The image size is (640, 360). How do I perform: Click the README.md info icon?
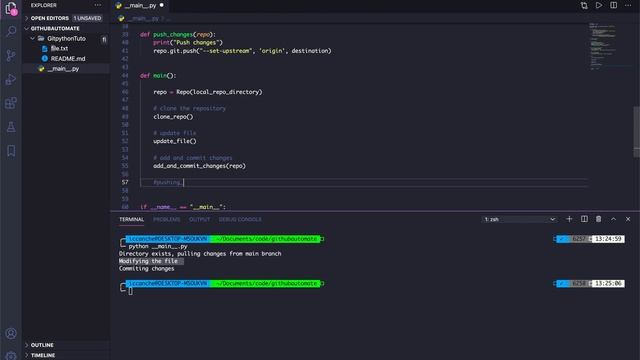coord(44,58)
